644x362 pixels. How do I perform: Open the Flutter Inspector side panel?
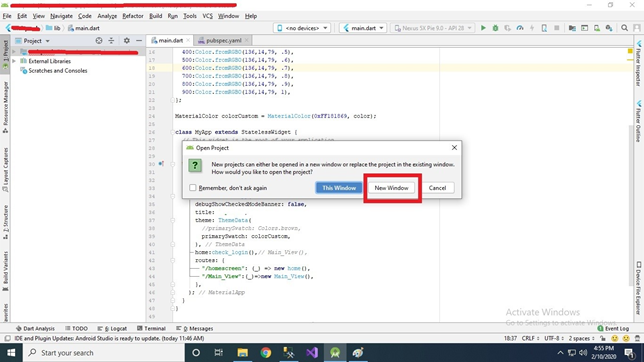point(639,63)
